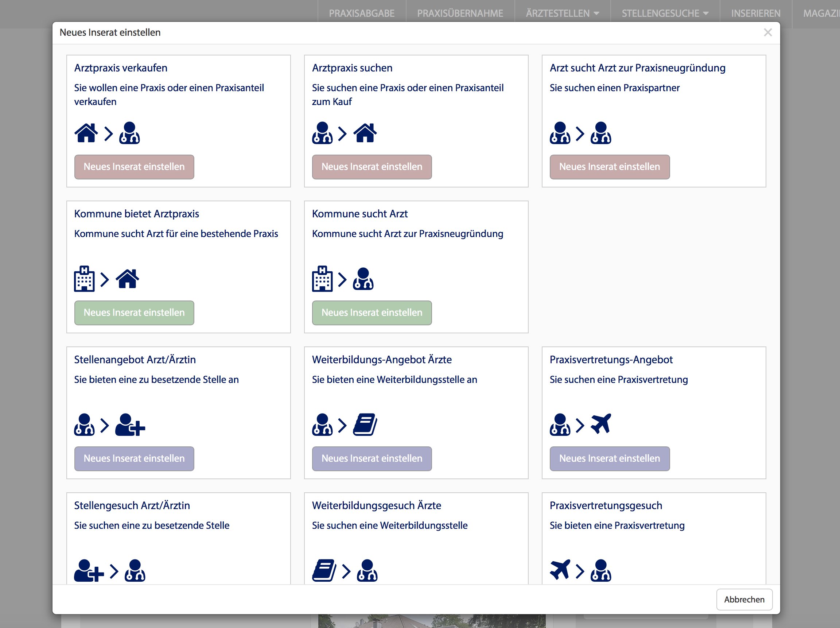Click book icon in Weiterbildungs-Angebot Ärzte card
Screen dimensions: 840x628
point(365,425)
